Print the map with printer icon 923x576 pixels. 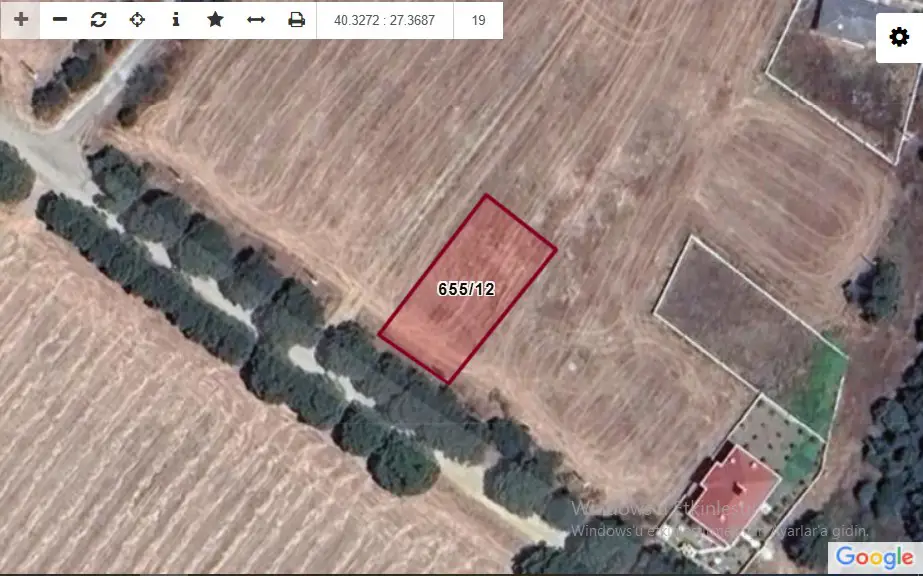click(x=297, y=20)
